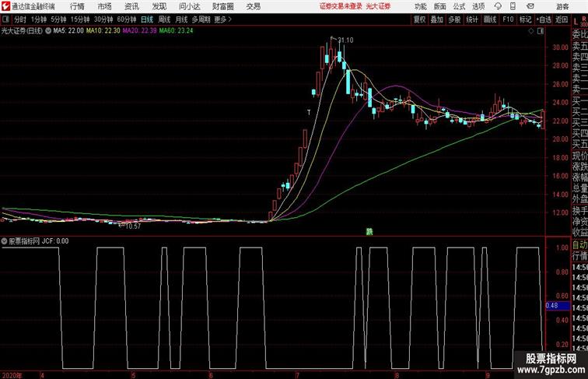Switch to 1分钟 period tab
This screenshot has height=379, width=588.
39,19
